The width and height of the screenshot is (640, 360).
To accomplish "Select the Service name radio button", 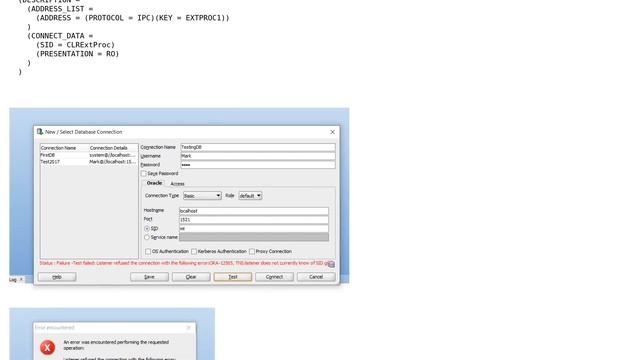I will 147,237.
